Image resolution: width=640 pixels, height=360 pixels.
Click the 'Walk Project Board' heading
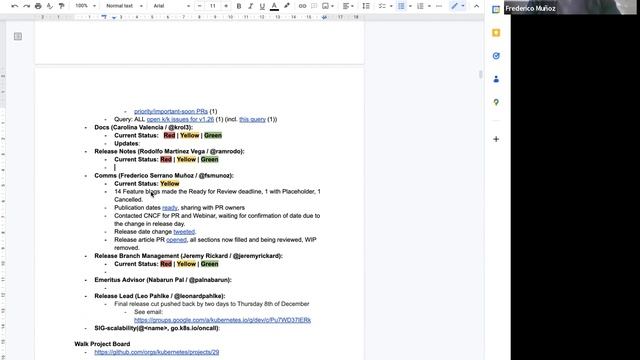pyautogui.click(x=102, y=344)
